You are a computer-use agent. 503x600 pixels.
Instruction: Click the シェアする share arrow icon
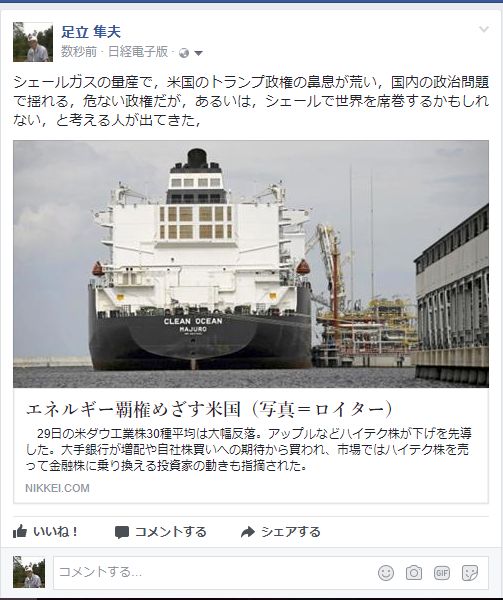248,532
